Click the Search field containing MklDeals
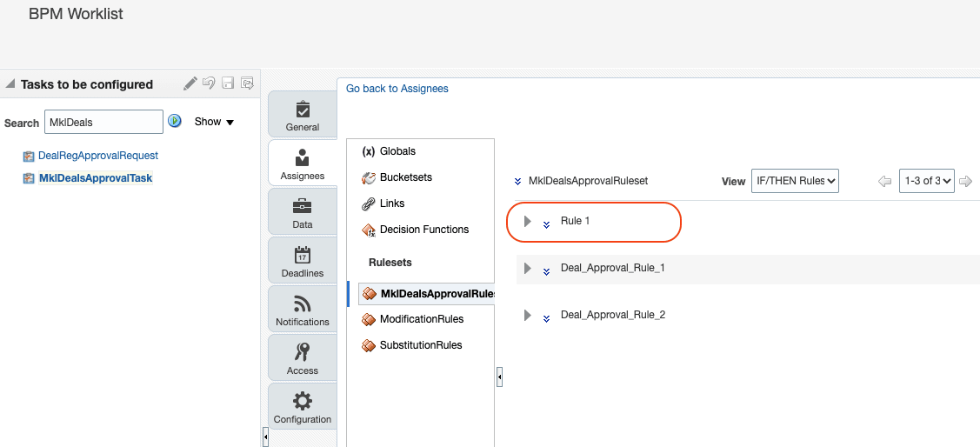The image size is (980, 447). pos(103,122)
